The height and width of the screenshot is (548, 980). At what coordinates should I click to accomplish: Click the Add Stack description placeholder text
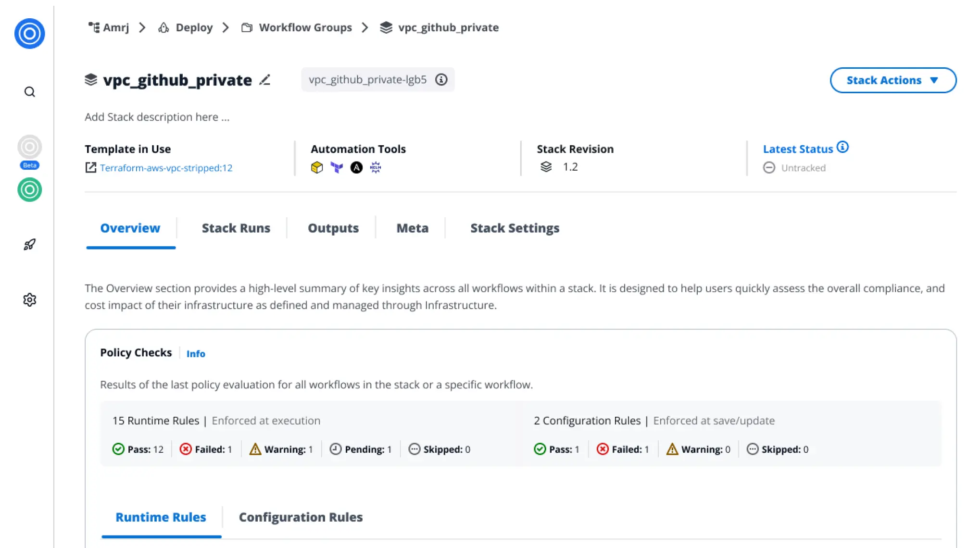pos(157,117)
